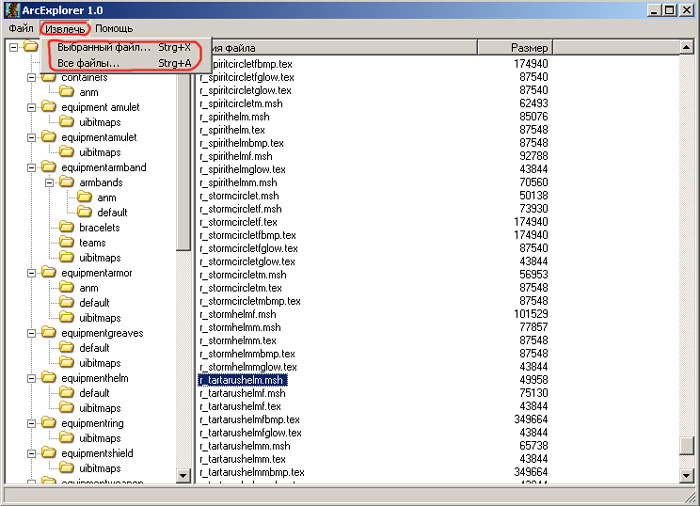Collapse the root tree node

(x=14, y=46)
